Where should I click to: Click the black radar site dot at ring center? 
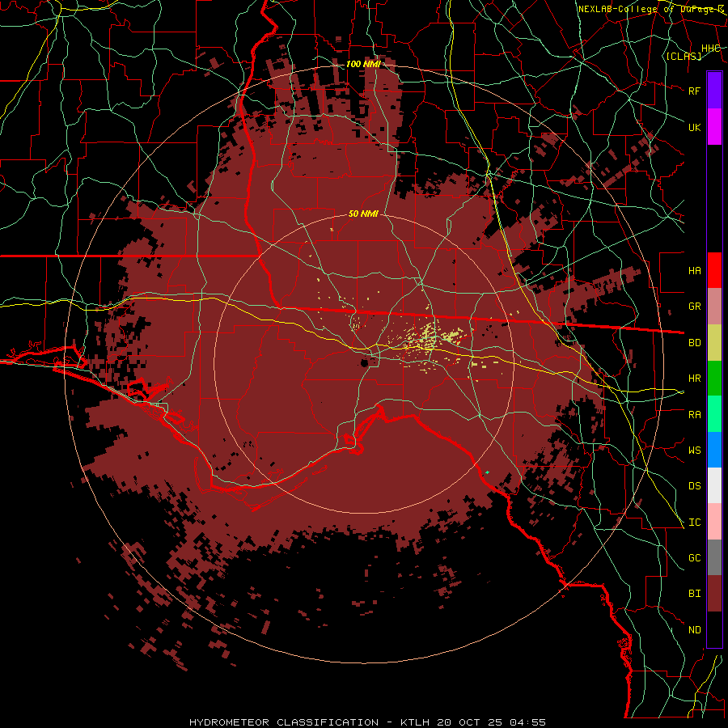[x=365, y=363]
